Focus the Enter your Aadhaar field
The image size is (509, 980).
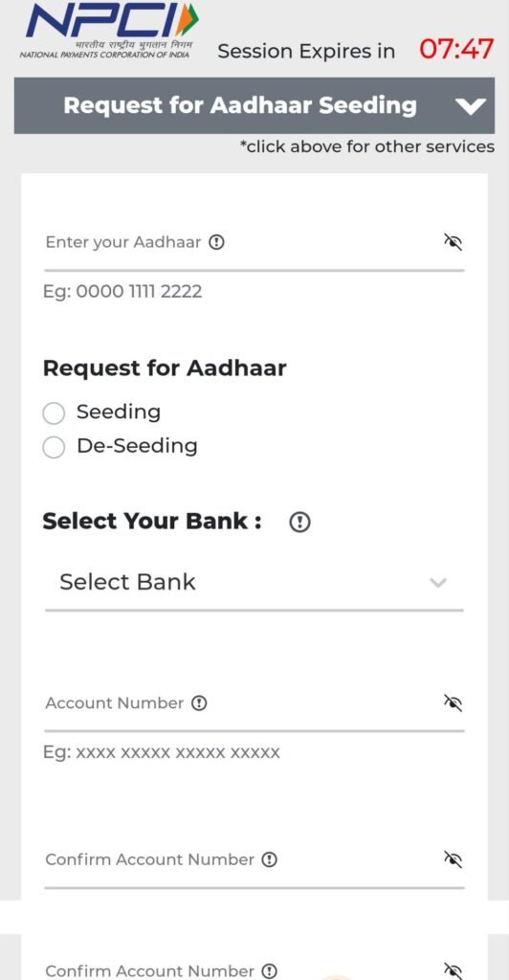coord(254,244)
